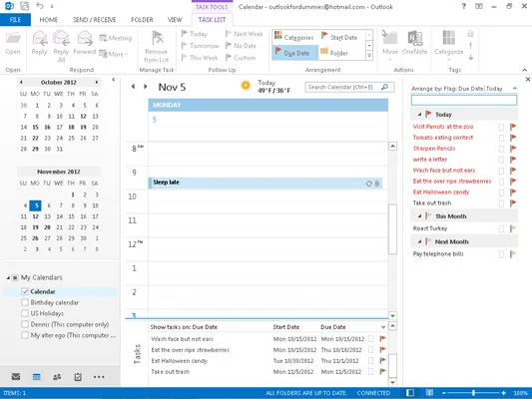532x399 pixels.
Task: Collapse the This Month task group
Action: [419, 216]
